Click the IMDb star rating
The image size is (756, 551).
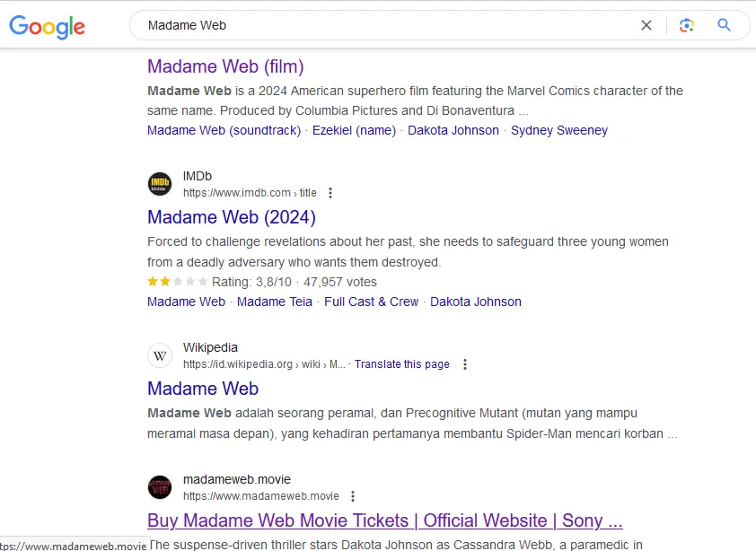click(x=178, y=282)
